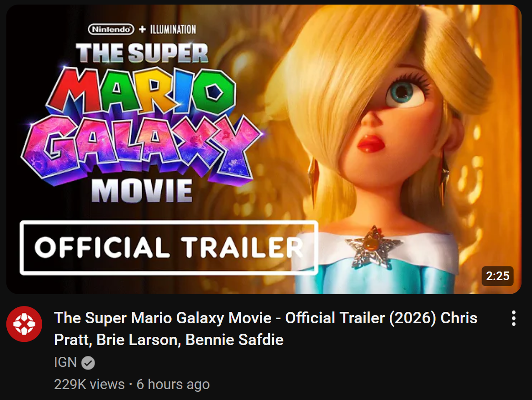Image resolution: width=532 pixels, height=400 pixels.
Task: Click the Nintendo logo in the thumbnail
Action: point(111,30)
